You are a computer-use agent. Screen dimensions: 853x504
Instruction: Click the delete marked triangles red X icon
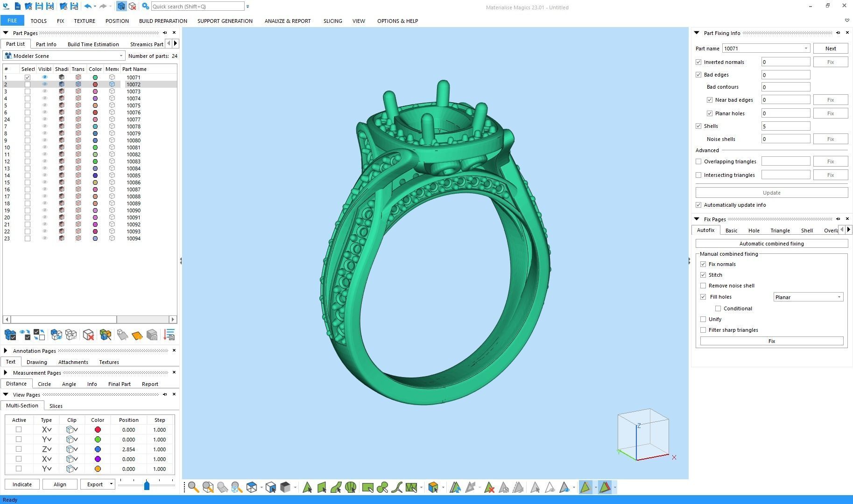[489, 488]
